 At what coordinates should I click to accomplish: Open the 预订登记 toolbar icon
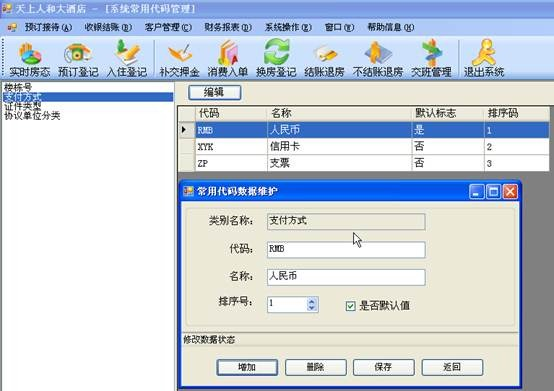tap(78, 59)
